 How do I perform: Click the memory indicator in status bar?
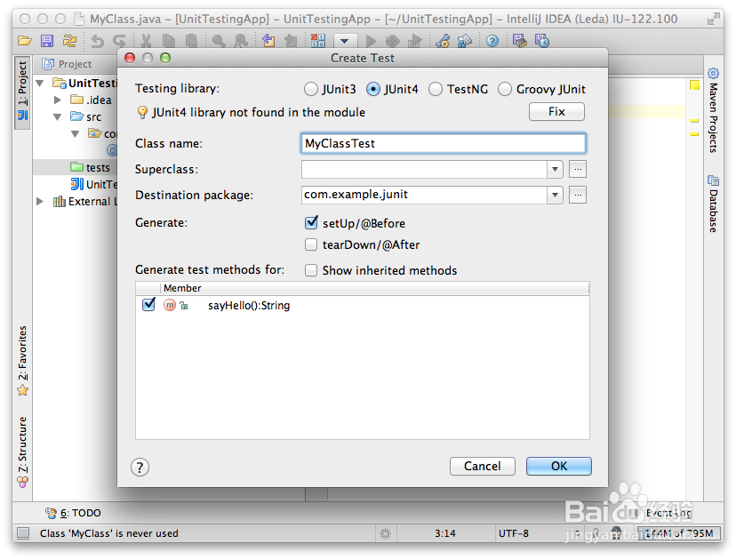pyautogui.click(x=678, y=533)
